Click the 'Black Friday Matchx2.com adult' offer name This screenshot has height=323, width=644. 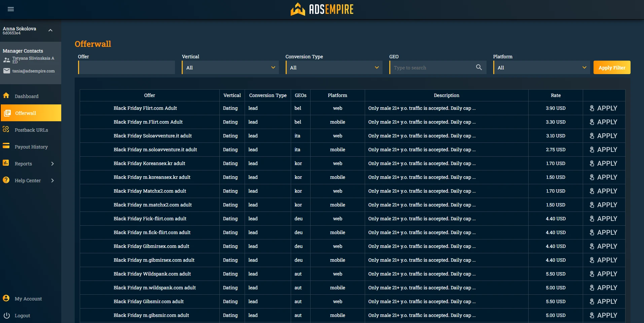[x=150, y=191]
